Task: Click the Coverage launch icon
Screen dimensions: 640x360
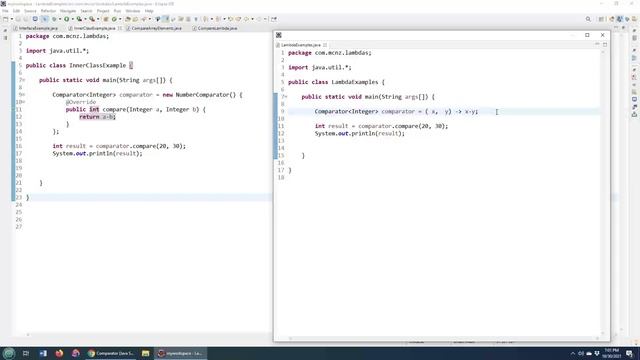Action: tap(79, 19)
